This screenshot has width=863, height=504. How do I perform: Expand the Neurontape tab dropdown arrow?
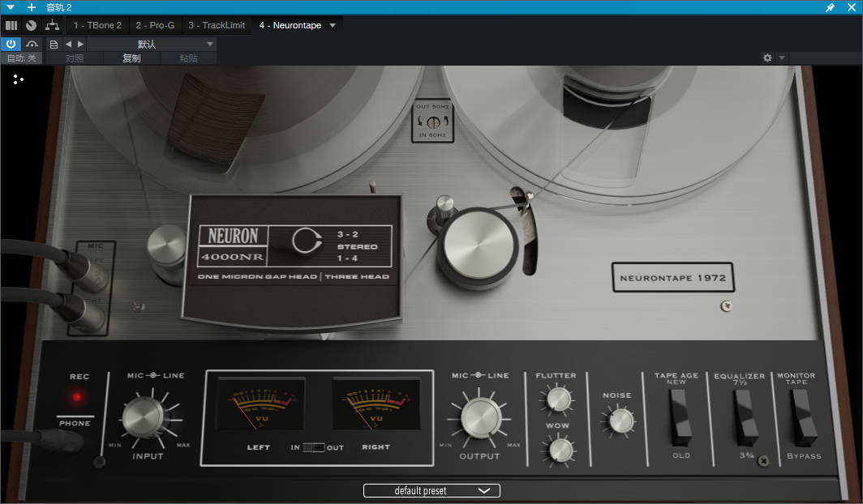click(333, 25)
